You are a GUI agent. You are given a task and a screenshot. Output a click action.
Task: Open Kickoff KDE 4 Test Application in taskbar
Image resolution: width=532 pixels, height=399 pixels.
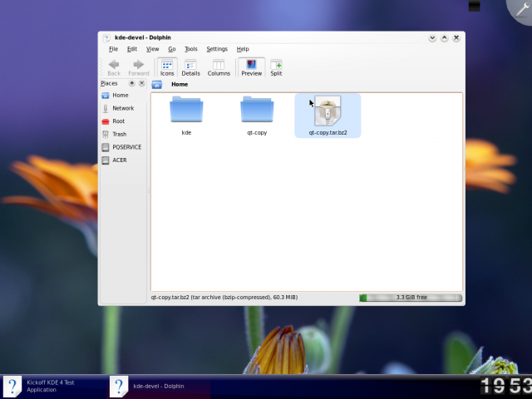[x=50, y=385]
